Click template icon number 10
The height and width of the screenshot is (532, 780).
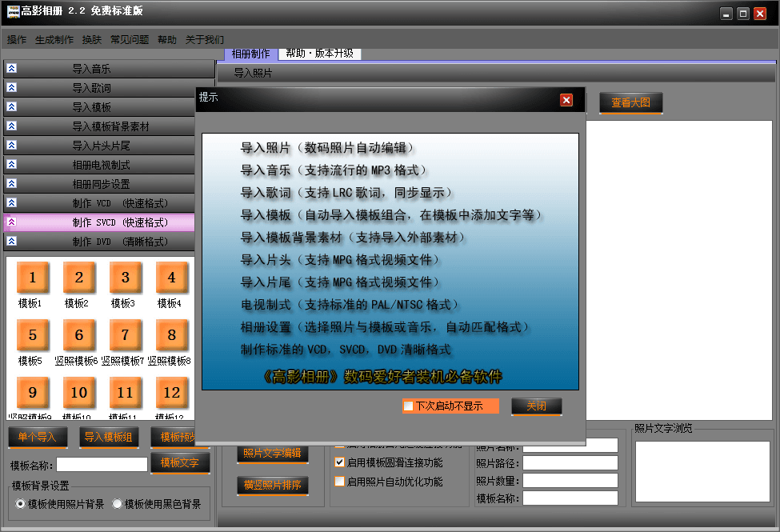point(78,393)
